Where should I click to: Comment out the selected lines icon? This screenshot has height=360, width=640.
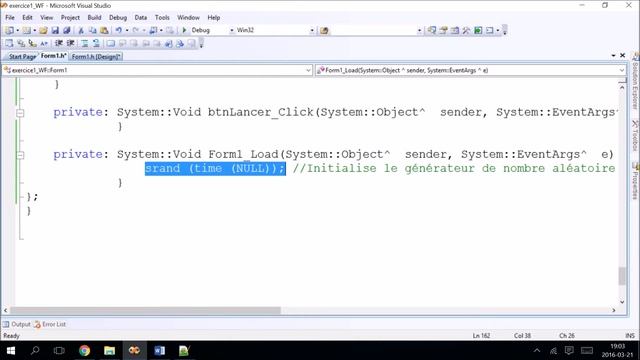[84, 43]
